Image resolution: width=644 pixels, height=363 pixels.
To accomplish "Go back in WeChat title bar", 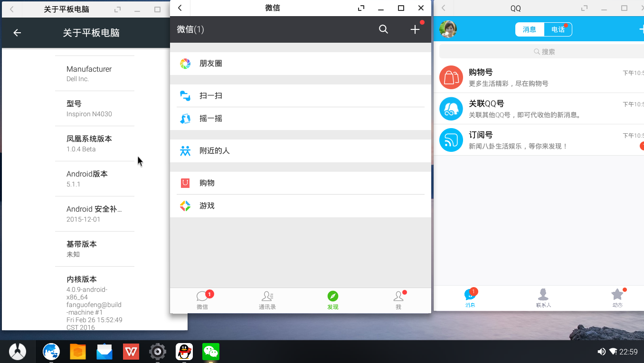I will [180, 8].
